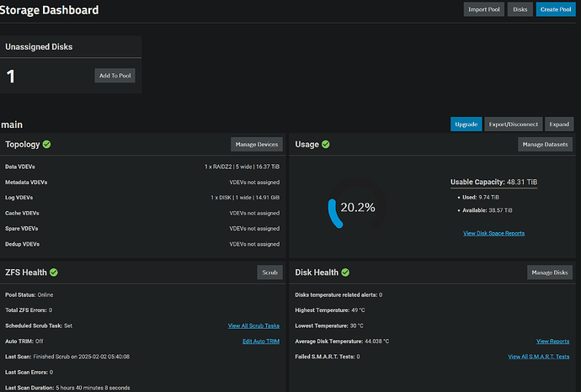Click the Edit Auto TRIM link
Image resolution: width=581 pixels, height=392 pixels.
pyautogui.click(x=261, y=342)
